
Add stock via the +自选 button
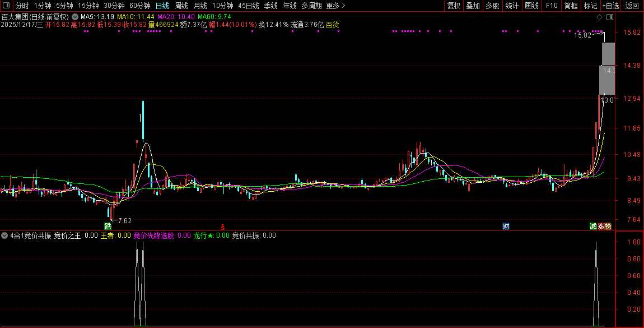610,6
